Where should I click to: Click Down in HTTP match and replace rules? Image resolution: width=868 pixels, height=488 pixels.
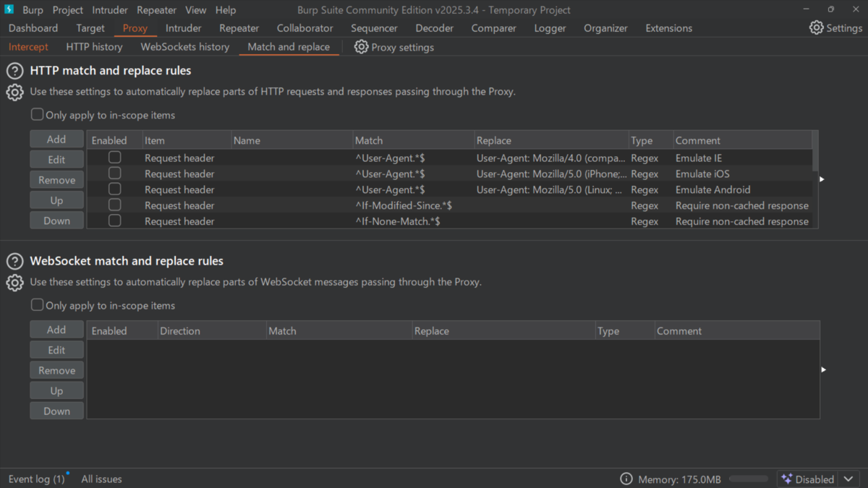click(56, 221)
